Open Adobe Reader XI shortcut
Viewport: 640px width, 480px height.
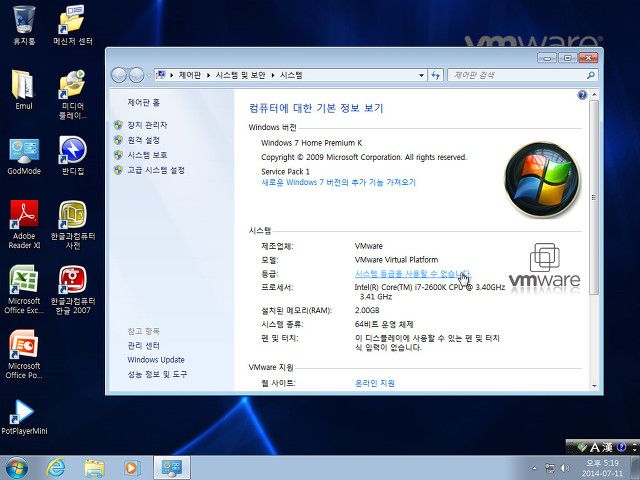[x=24, y=224]
